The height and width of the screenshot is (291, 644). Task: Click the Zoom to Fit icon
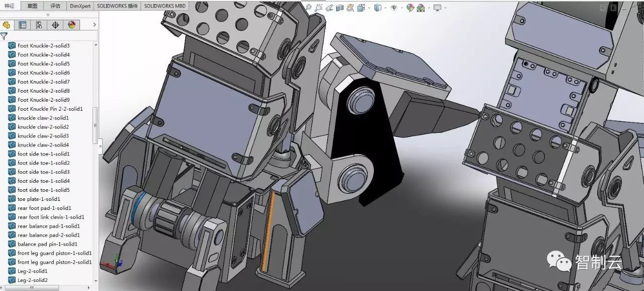[308, 8]
